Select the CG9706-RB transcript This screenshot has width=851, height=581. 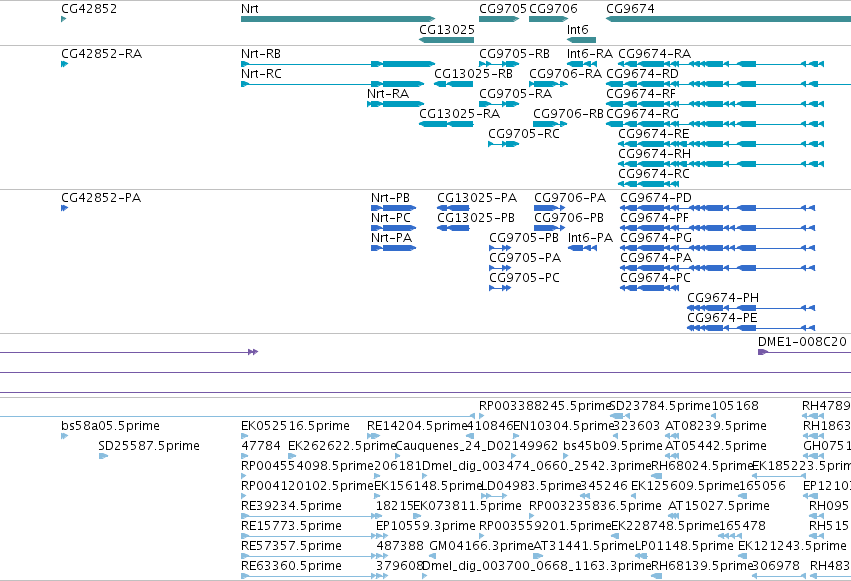(x=550, y=124)
